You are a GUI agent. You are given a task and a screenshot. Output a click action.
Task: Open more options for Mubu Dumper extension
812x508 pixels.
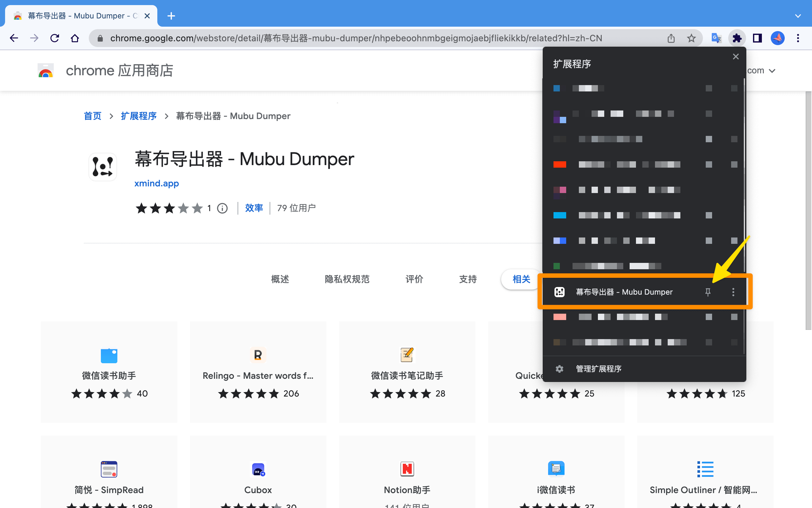[733, 292]
